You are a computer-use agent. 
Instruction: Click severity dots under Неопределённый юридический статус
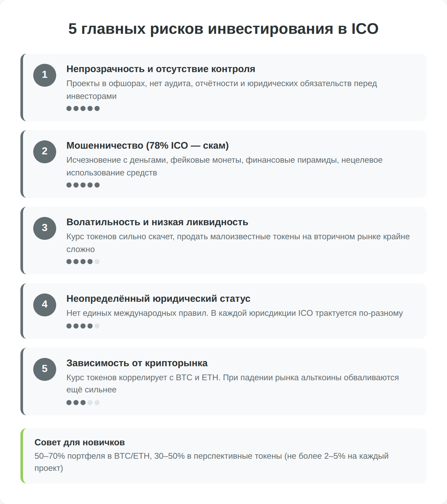[x=83, y=326]
